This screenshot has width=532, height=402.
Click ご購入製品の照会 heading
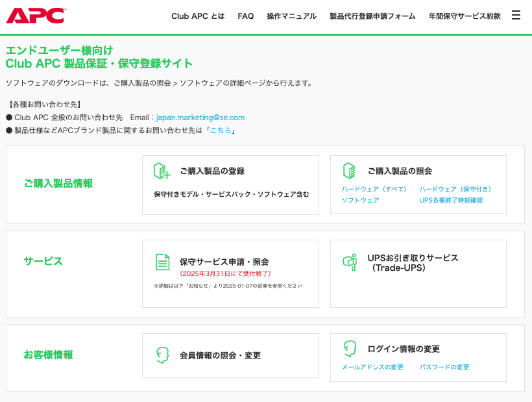pyautogui.click(x=400, y=171)
